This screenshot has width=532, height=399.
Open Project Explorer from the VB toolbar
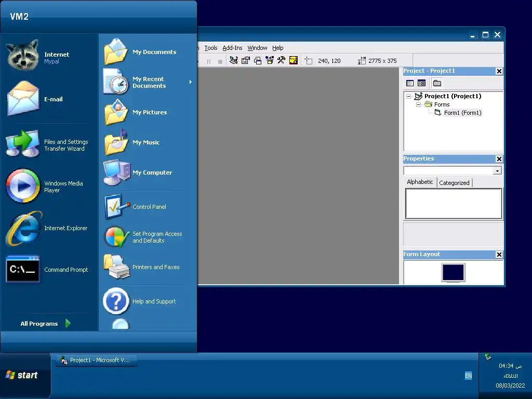coord(233,60)
